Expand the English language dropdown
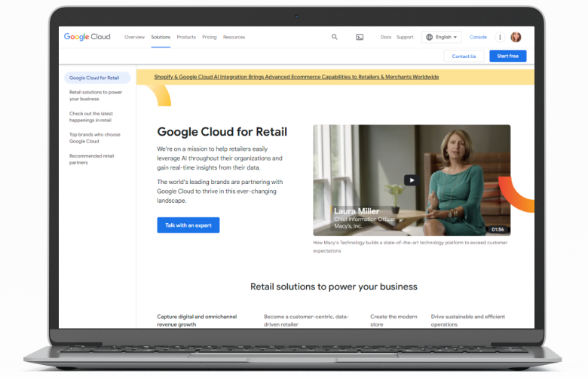Image resolution: width=588 pixels, height=377 pixels. pyautogui.click(x=442, y=37)
